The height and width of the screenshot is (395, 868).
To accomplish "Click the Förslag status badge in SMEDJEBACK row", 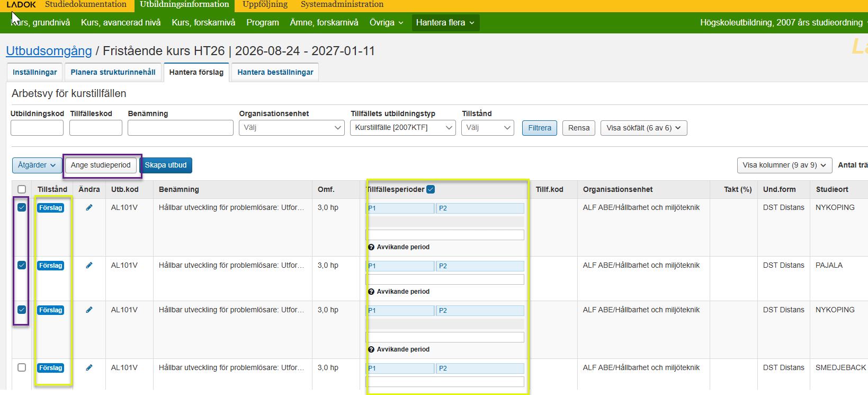I will tap(51, 368).
